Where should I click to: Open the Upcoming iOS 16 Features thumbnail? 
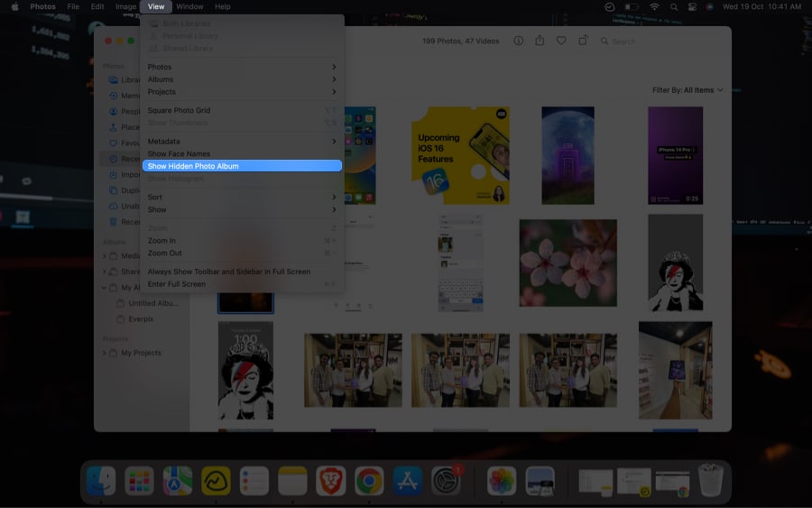point(460,155)
